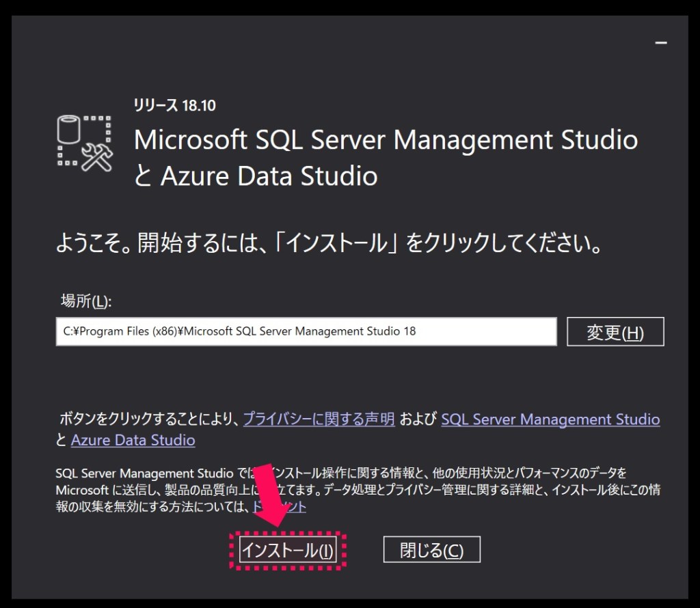
Task: Click the 閉じる(C) button
Action: tap(432, 549)
